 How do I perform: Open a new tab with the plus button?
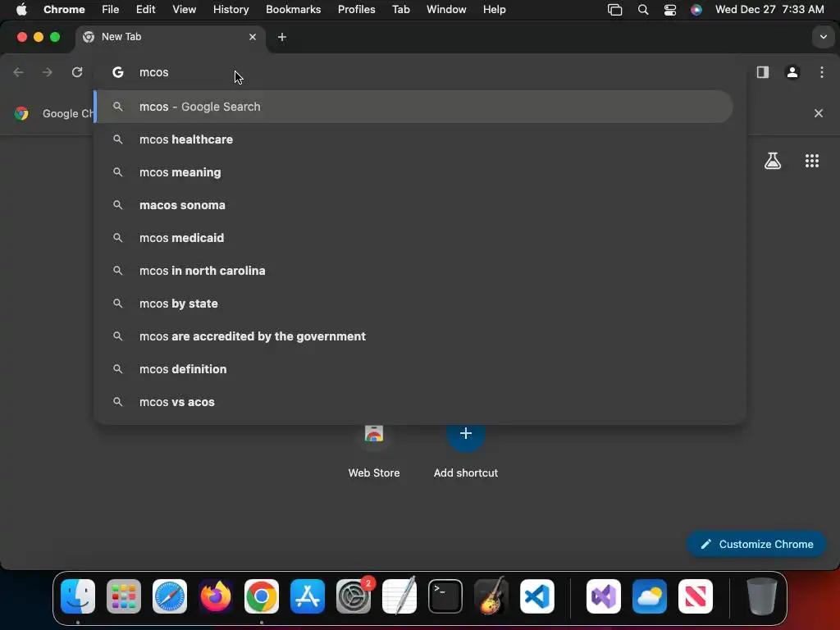click(x=282, y=37)
